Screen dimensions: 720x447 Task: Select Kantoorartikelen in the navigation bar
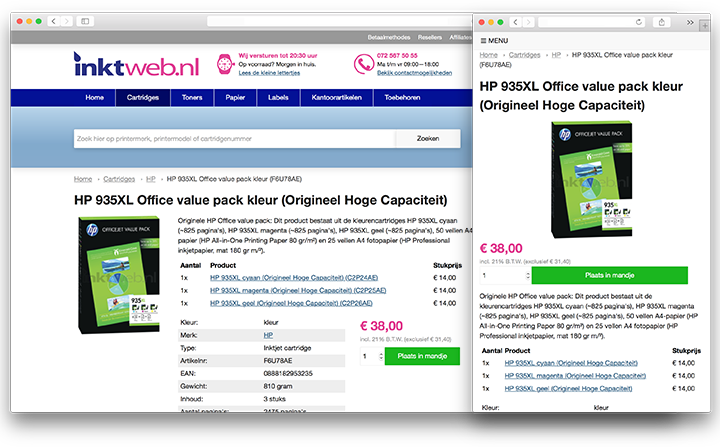tap(337, 98)
